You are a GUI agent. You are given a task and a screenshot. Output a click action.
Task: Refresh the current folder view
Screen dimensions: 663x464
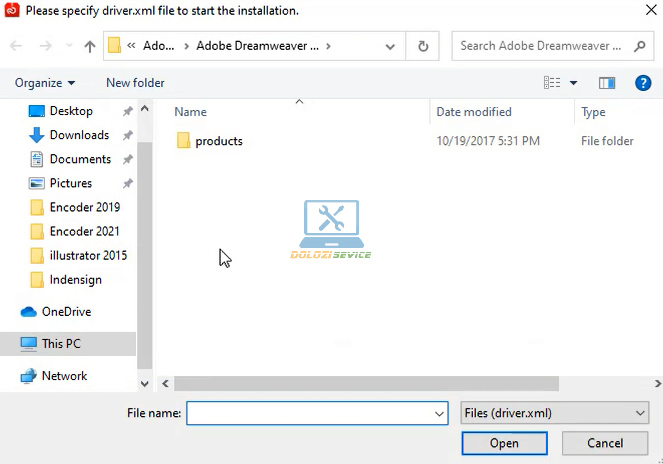click(x=423, y=46)
